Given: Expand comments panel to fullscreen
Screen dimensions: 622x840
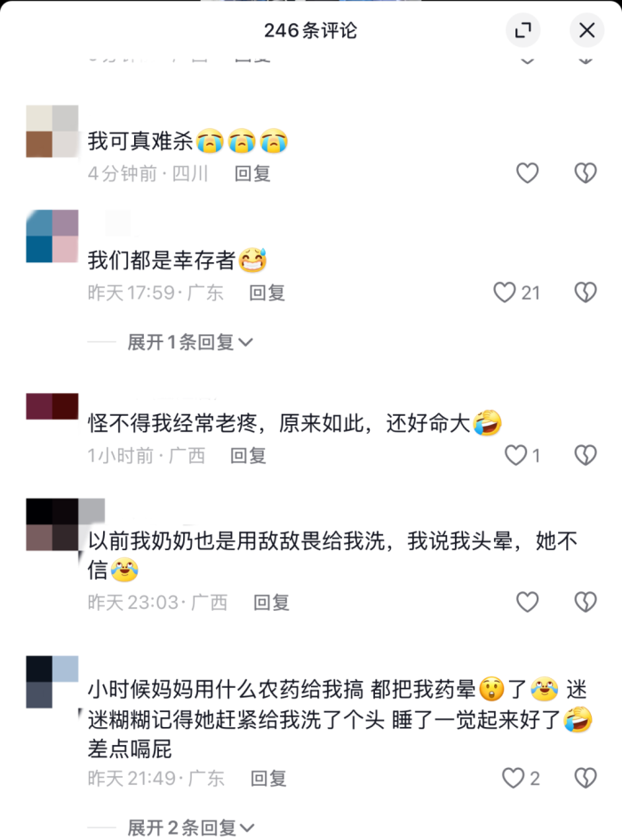Looking at the screenshot, I should (522, 30).
